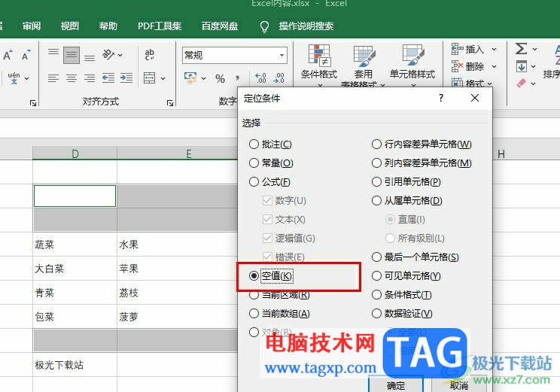560x392 pixels.
Task: Select 最后一个单元格(S) option
Action: click(415, 257)
